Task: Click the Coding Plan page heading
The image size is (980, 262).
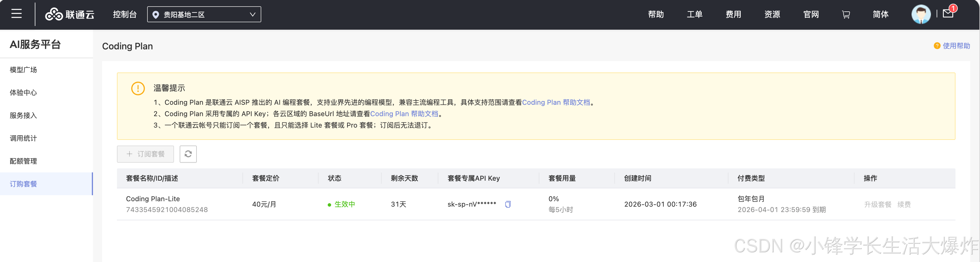Action: pos(127,46)
